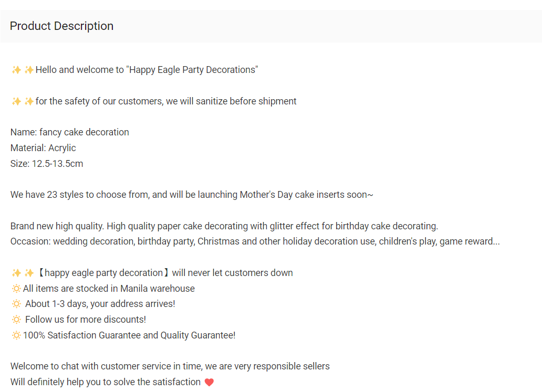Click the sun icon before "Follow us for more discounts"

(16, 320)
